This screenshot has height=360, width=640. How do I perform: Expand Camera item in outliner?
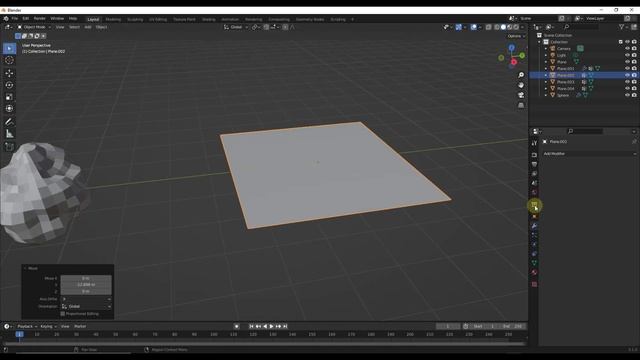point(546,49)
